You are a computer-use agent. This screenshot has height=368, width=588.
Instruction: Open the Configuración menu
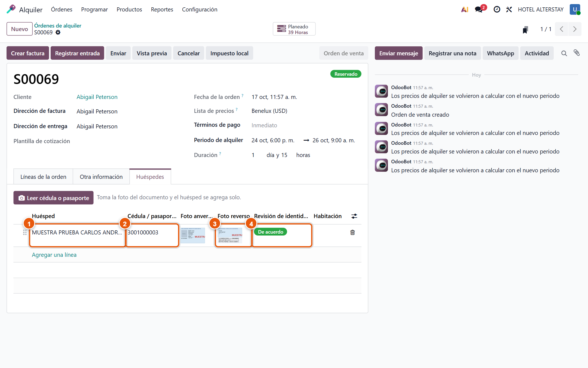point(200,10)
